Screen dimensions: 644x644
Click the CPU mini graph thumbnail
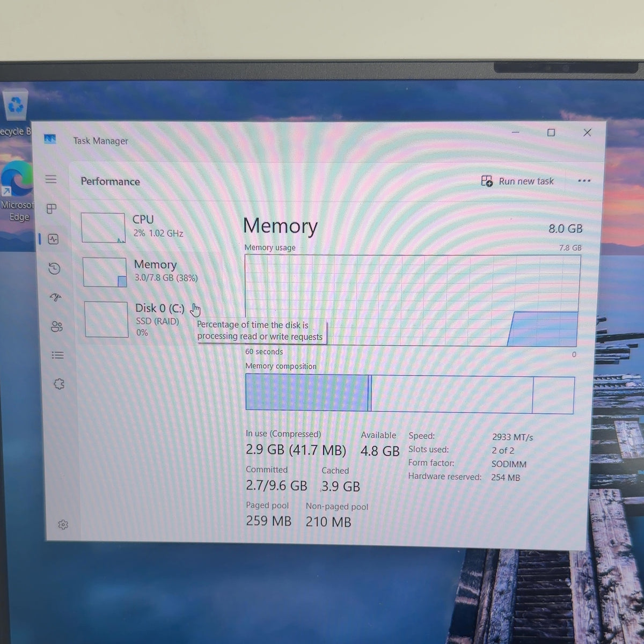point(103,228)
